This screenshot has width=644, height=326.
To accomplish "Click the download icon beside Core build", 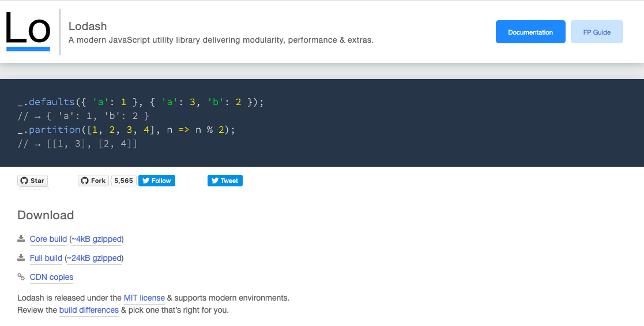I will tap(21, 239).
